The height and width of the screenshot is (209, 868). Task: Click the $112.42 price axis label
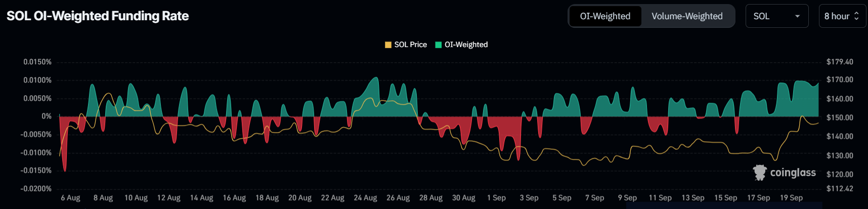pos(840,189)
